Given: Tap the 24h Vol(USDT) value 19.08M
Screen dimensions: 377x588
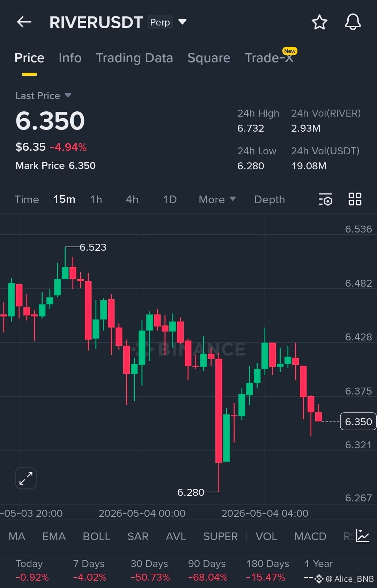Looking at the screenshot, I should [309, 166].
